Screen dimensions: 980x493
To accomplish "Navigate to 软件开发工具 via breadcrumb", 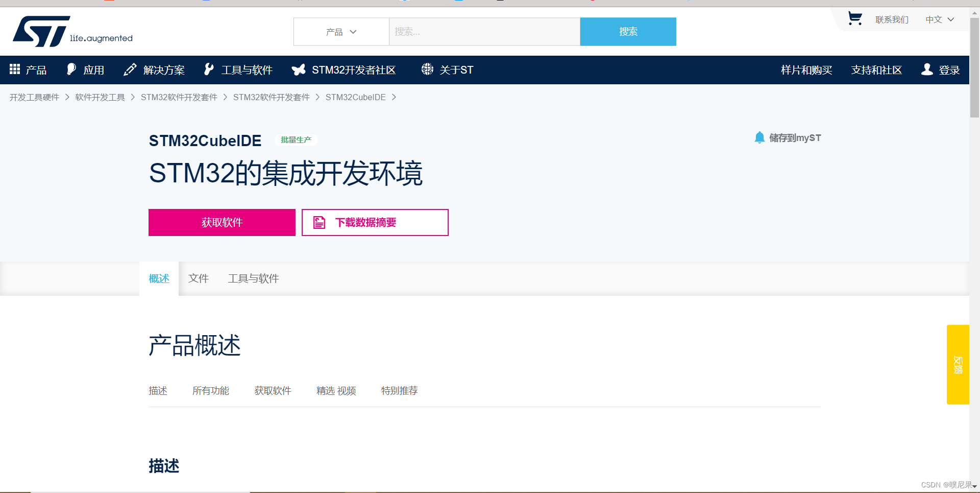I will click(100, 97).
